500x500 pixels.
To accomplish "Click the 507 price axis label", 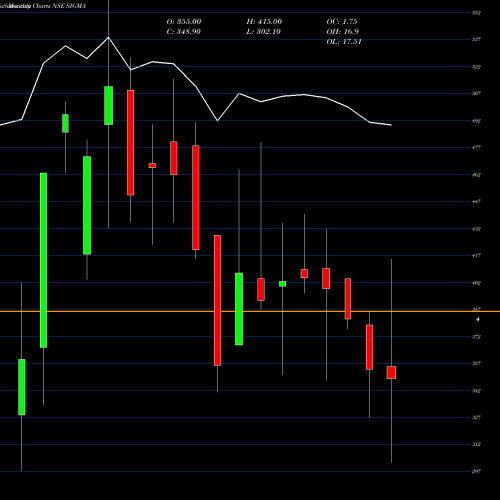I will click(x=476, y=93).
